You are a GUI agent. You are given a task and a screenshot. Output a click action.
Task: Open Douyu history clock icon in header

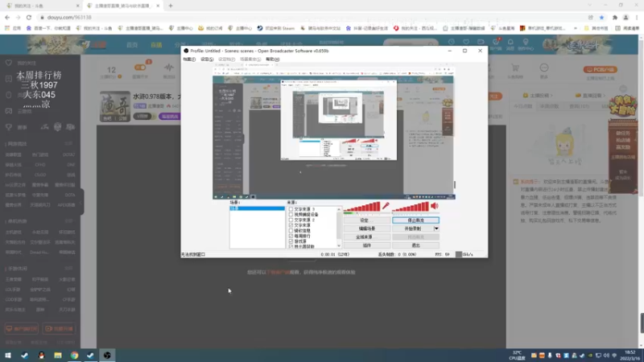(452, 43)
